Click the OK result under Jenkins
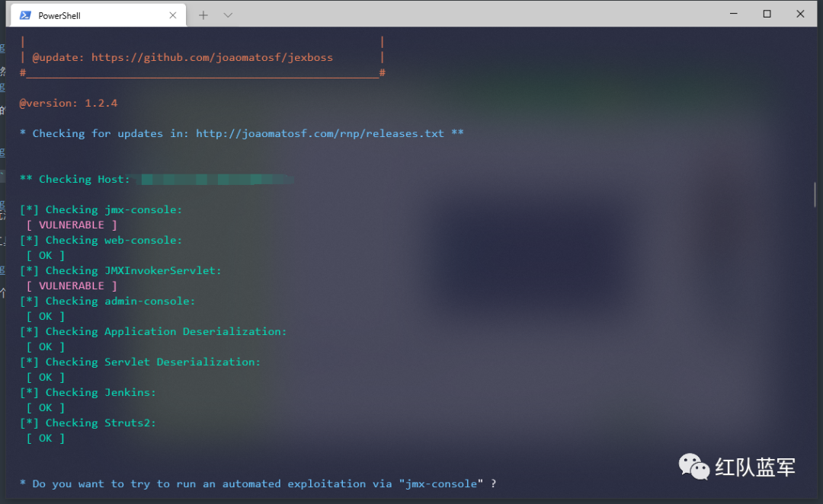The height and width of the screenshot is (504, 823). (x=45, y=407)
